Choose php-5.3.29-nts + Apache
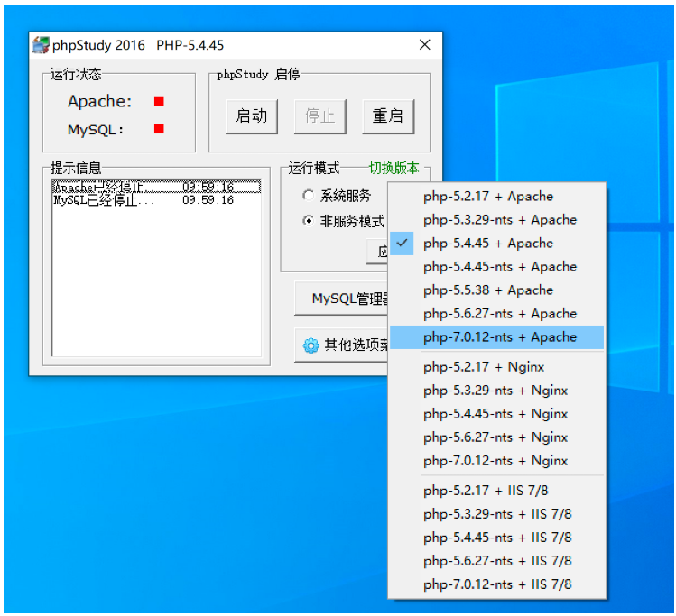676x616 pixels. click(x=496, y=220)
